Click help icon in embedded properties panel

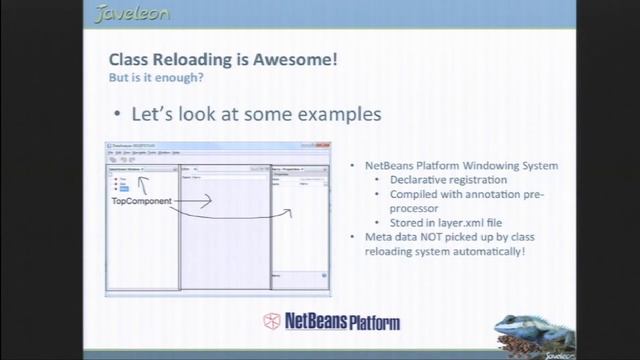click(324, 276)
